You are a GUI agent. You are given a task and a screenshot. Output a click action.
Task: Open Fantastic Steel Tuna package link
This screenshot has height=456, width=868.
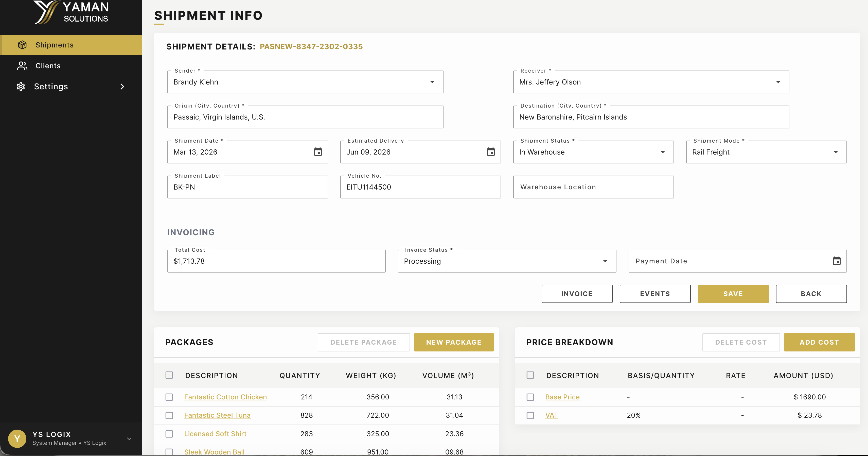pos(217,415)
